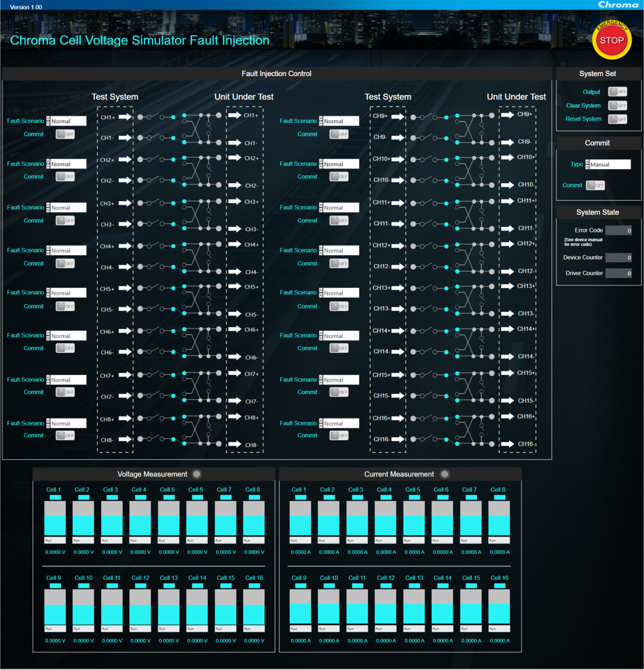Toggle the Output switch in System Set
The height and width of the screenshot is (670, 644).
tap(618, 92)
